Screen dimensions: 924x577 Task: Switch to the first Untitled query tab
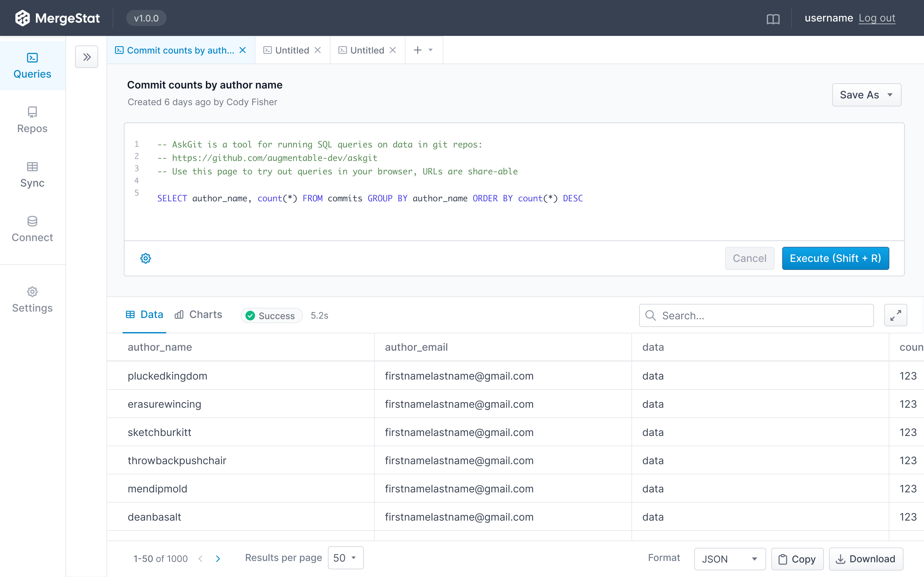tap(291, 50)
